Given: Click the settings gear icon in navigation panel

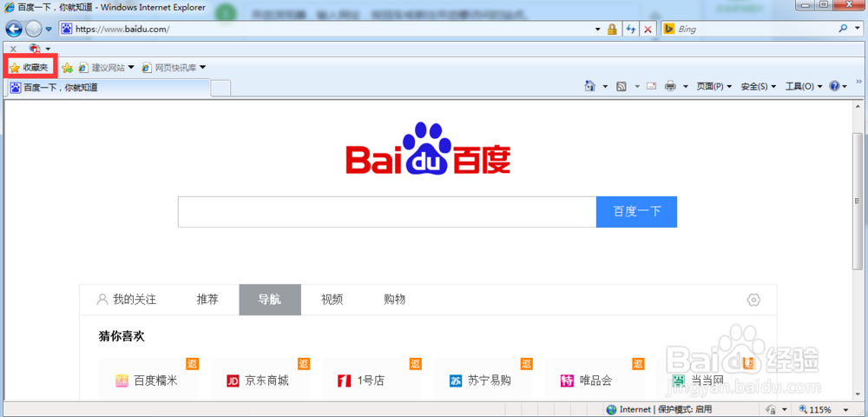Looking at the screenshot, I should [753, 300].
